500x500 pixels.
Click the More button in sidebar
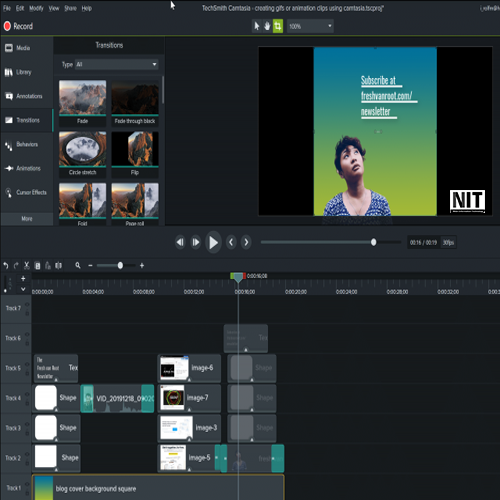point(27,219)
